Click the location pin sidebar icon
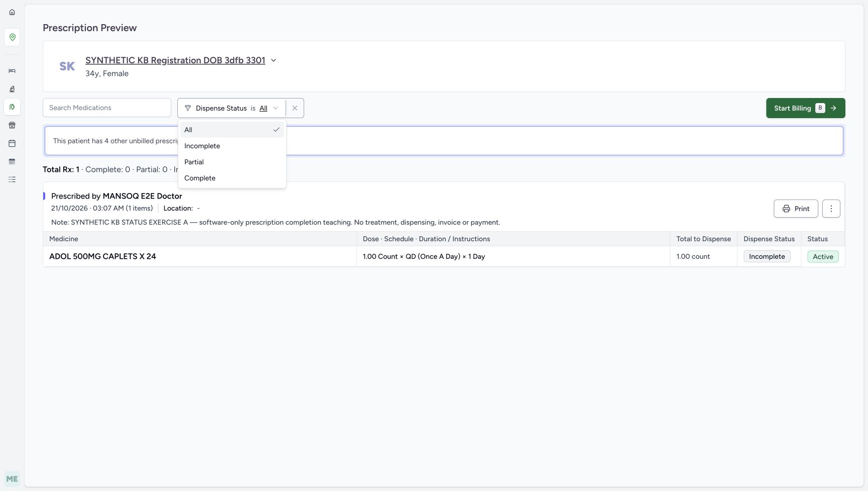This screenshot has width=868, height=491. (x=12, y=37)
